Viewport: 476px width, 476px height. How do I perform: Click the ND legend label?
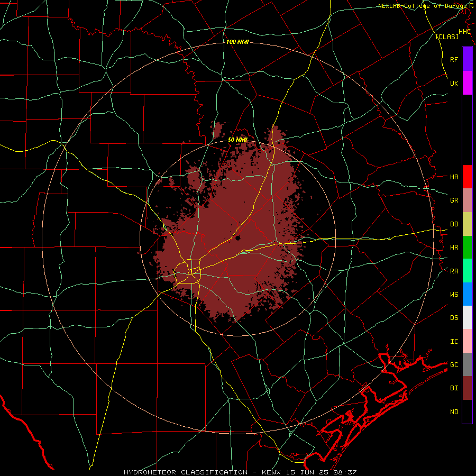pyautogui.click(x=454, y=412)
